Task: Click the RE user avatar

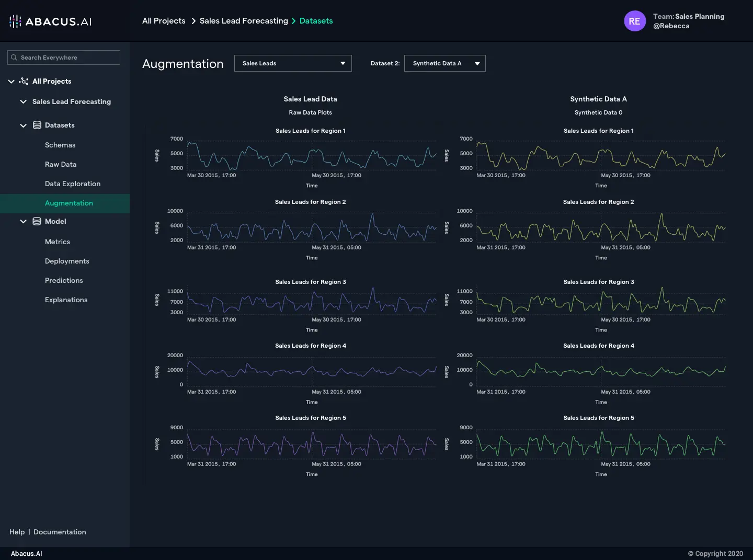Action: coord(634,21)
